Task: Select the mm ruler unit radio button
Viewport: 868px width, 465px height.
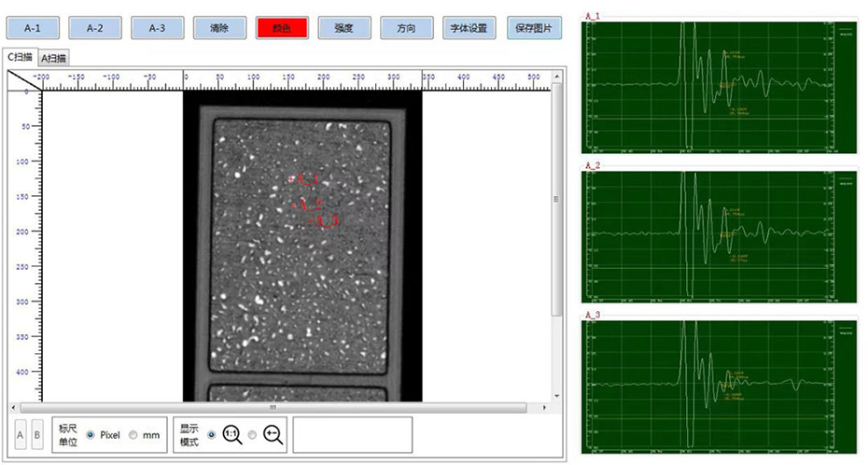Action: point(133,435)
